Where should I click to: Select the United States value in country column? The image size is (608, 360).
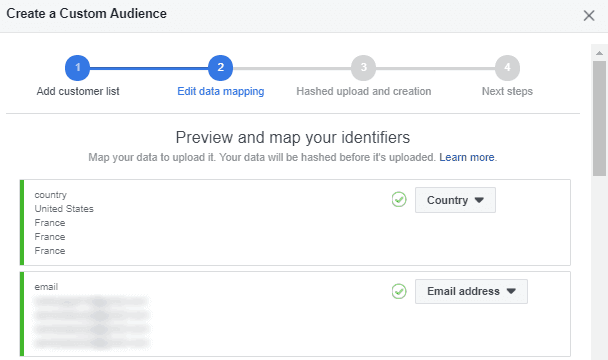64,209
